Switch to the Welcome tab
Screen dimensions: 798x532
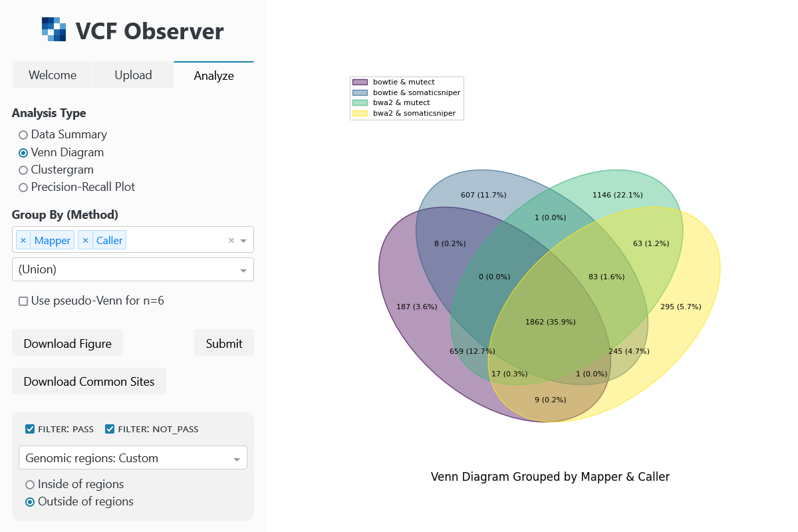pos(53,75)
